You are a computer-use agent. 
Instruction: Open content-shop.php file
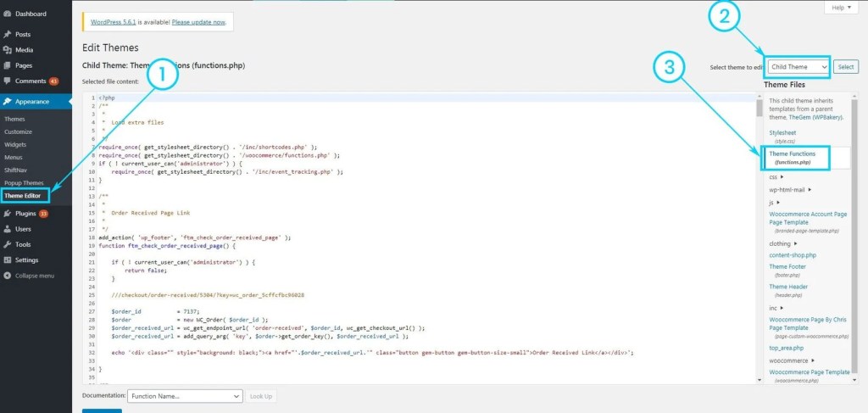point(793,255)
